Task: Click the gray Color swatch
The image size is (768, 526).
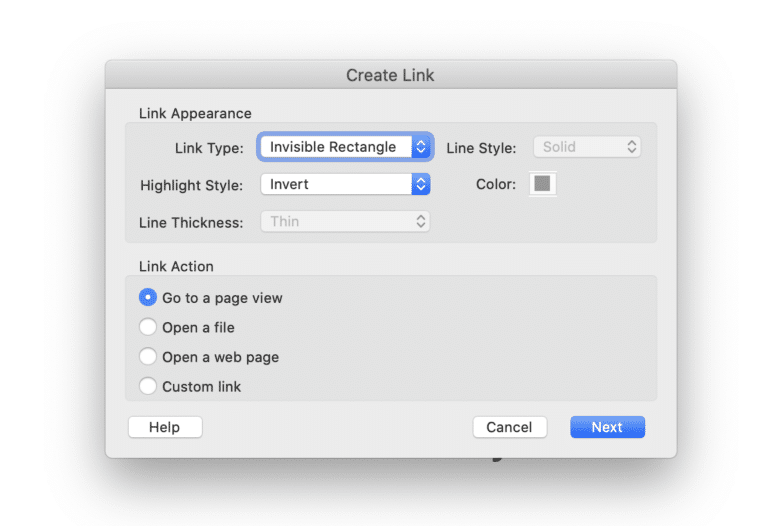Action: (542, 184)
